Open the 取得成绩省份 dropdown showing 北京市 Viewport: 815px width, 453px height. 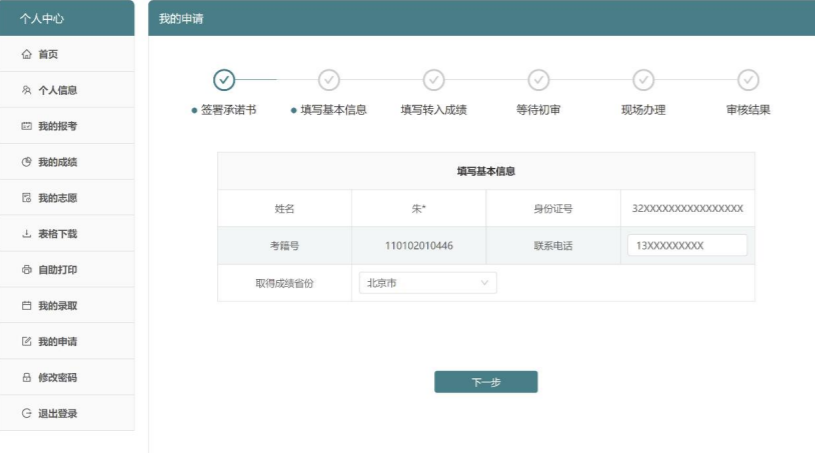click(427, 283)
